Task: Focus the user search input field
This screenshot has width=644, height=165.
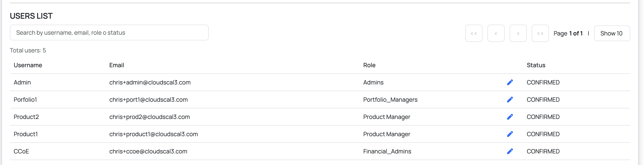Action: pos(109,33)
